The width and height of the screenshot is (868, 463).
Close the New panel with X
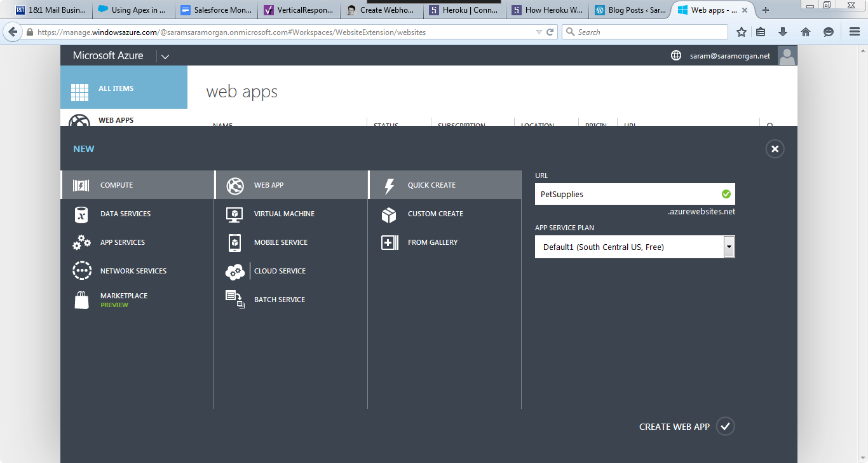775,149
